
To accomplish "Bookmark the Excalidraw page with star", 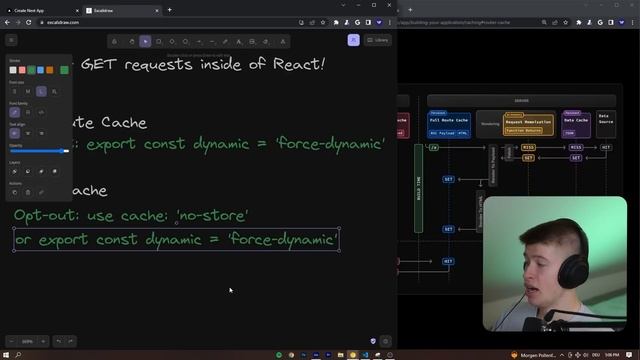I will point(323,22).
